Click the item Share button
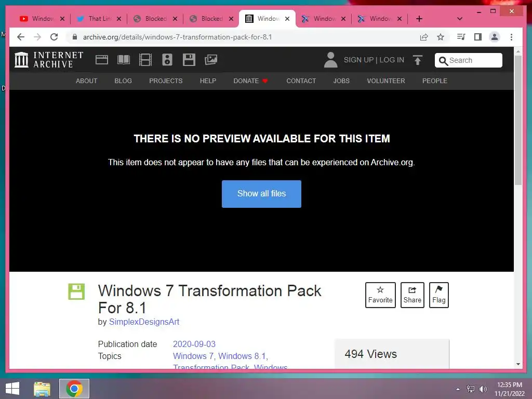The image size is (532, 399). tap(412, 295)
